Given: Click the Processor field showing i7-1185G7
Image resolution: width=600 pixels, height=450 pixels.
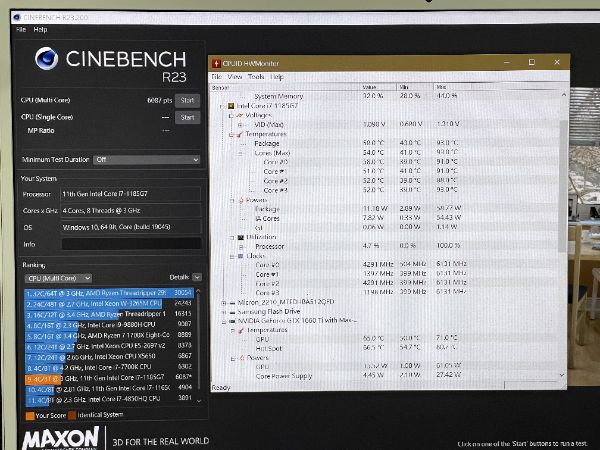Looking at the screenshot, I should pyautogui.click(x=131, y=194).
